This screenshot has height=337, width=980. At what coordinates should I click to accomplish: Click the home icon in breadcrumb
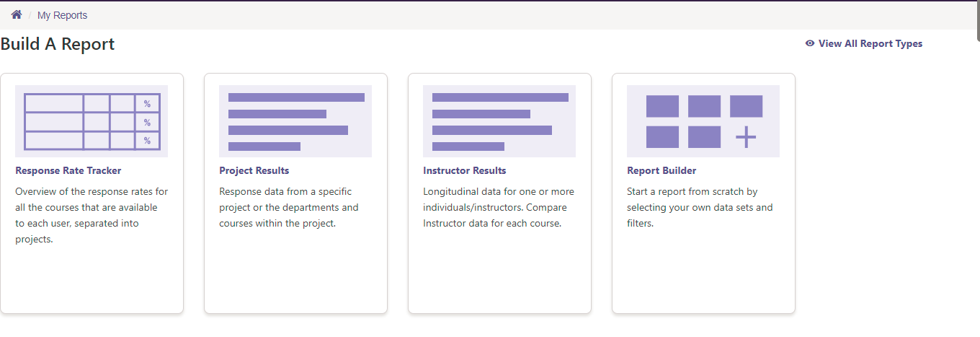[x=17, y=14]
